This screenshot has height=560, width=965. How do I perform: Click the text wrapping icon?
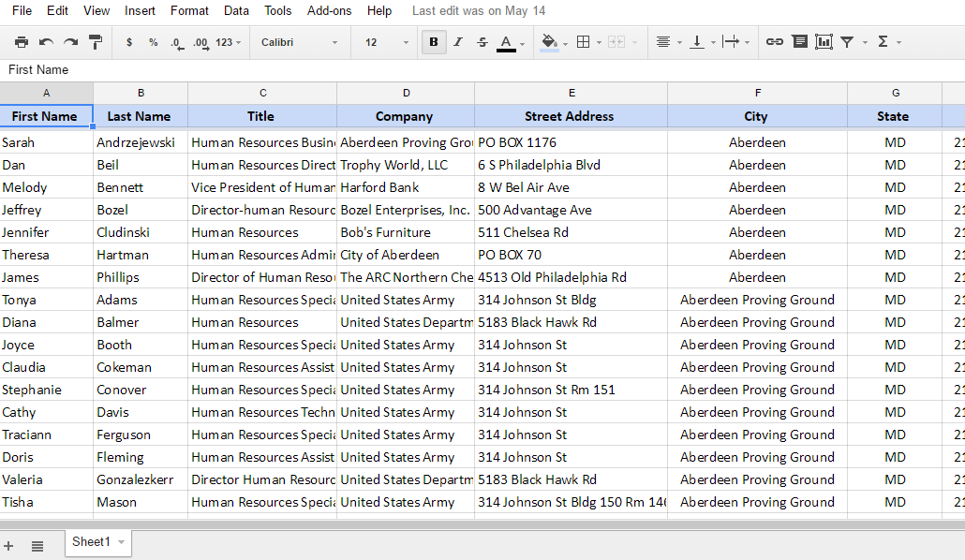click(x=731, y=42)
